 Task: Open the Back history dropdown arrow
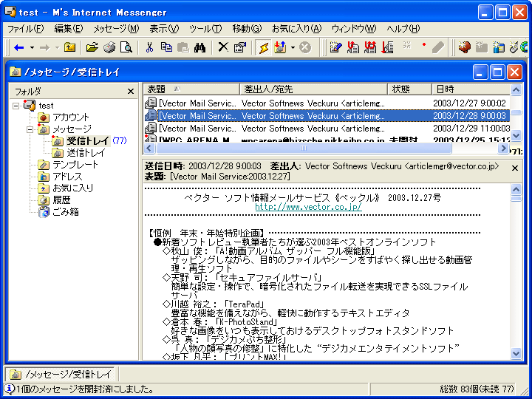pos(32,48)
